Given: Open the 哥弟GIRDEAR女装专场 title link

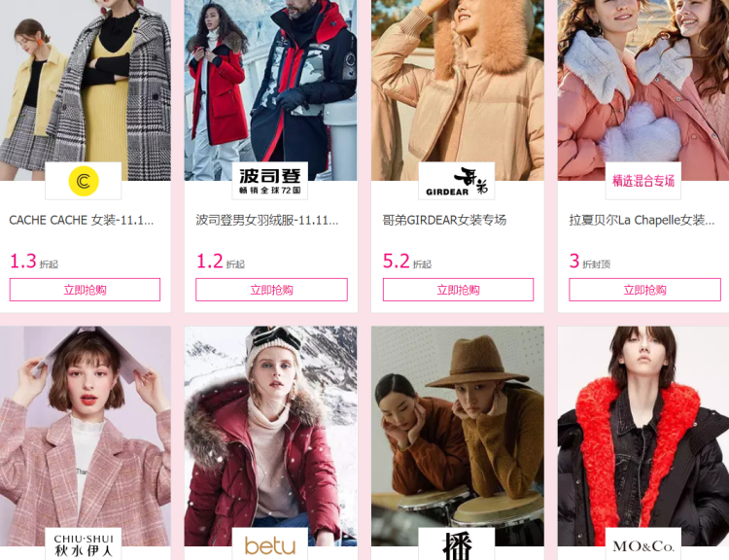Looking at the screenshot, I should click(x=444, y=220).
